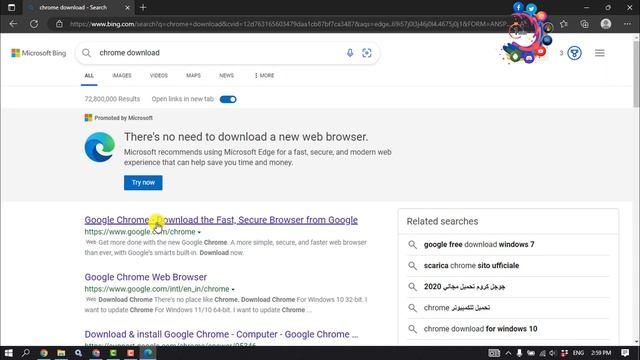Open green Camtasia icon in taskbar
The width and height of the screenshot is (640, 360).
pyautogui.click(x=113, y=353)
